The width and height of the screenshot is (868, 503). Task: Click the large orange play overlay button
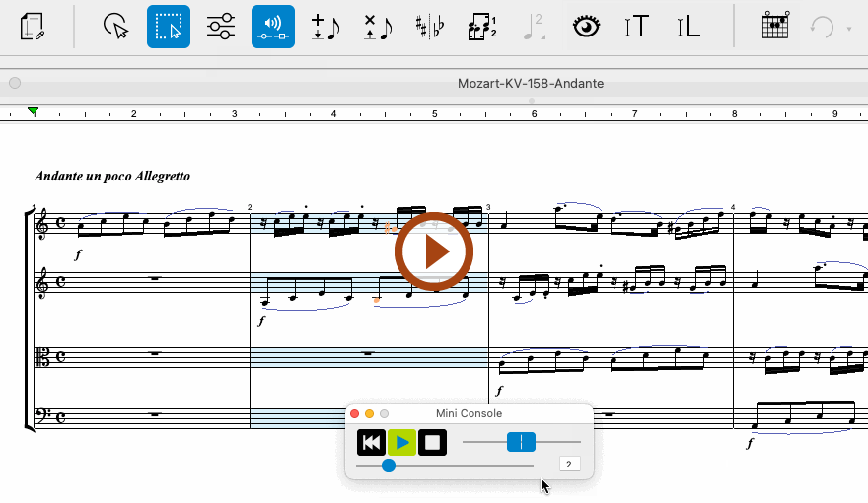(x=434, y=251)
